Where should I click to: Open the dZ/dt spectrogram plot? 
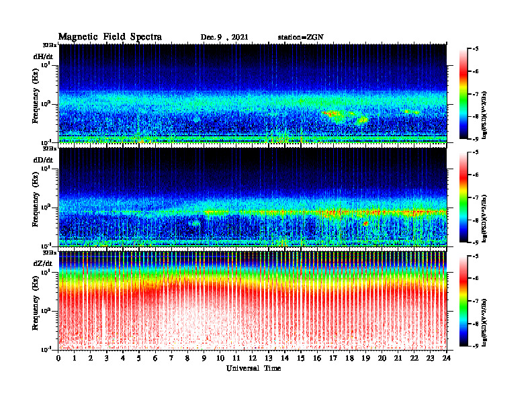(x=253, y=301)
